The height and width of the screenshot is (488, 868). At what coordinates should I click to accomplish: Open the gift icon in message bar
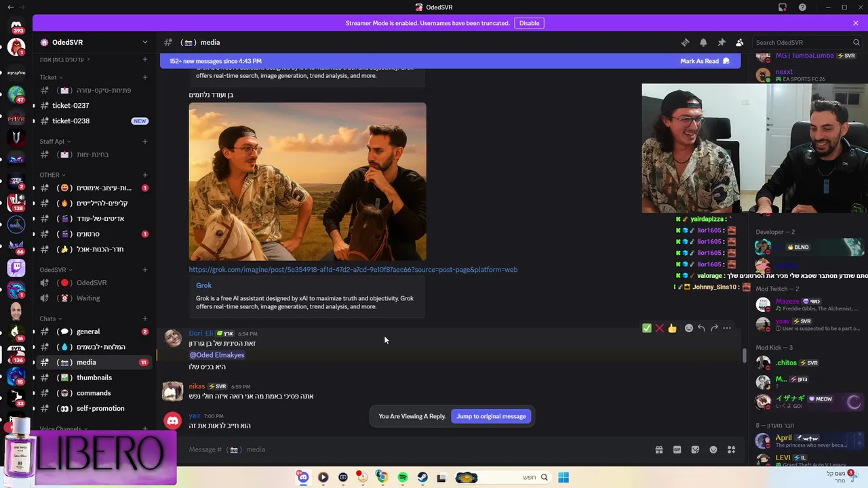pos(658,449)
